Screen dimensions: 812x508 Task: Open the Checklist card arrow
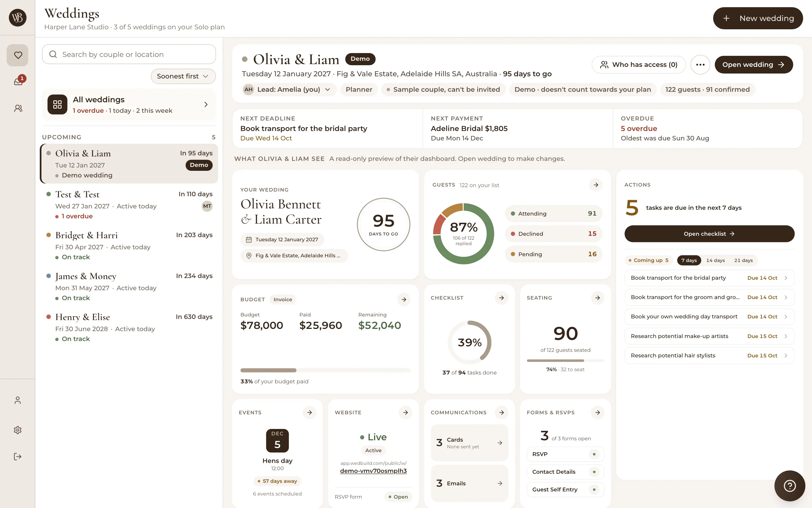pos(502,298)
